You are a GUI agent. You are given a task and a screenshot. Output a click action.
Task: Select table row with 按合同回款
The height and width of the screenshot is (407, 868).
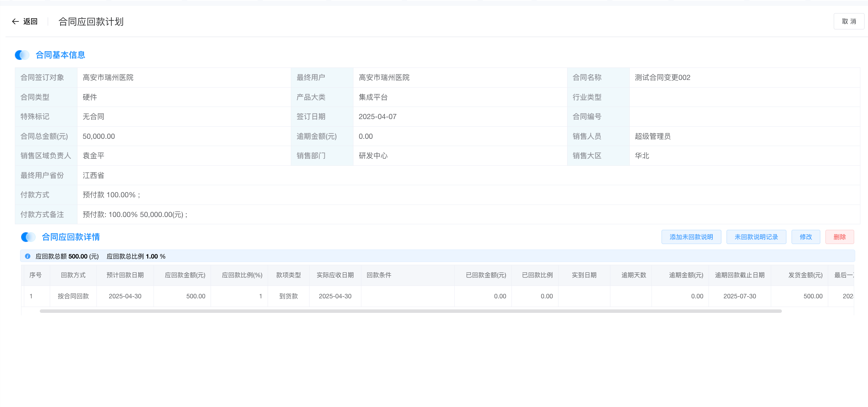[x=73, y=296]
